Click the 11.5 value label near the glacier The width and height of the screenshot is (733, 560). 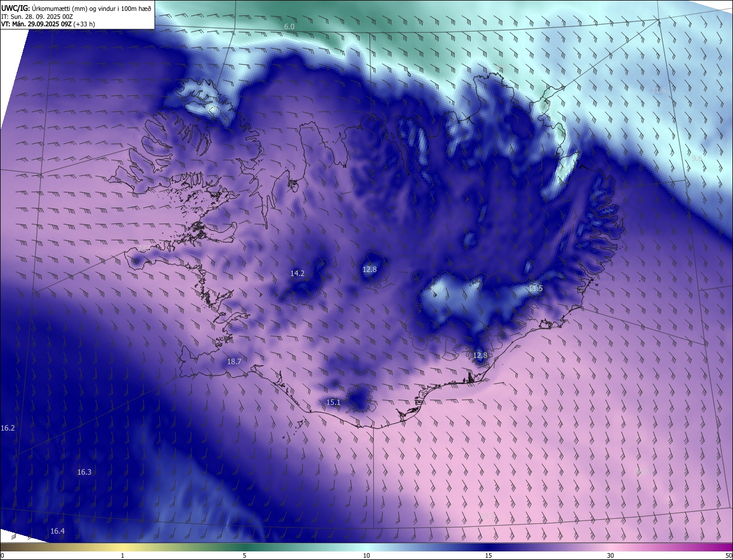(x=535, y=289)
